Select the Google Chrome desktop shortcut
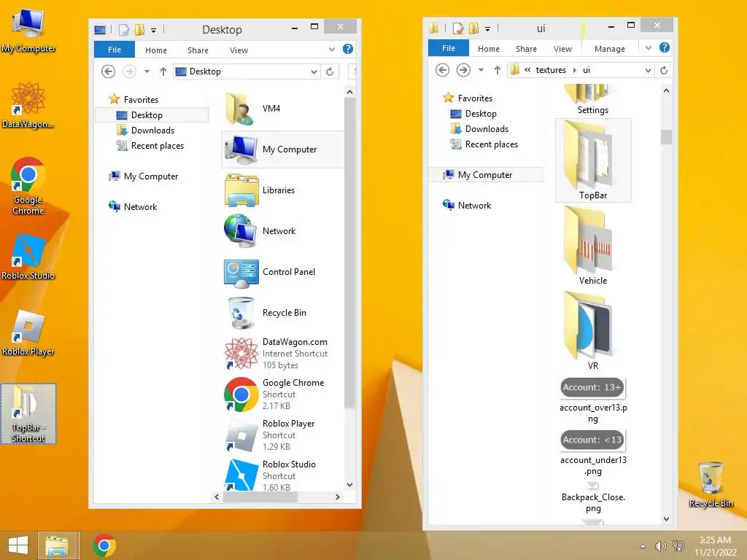Image resolution: width=747 pixels, height=560 pixels. [x=28, y=186]
